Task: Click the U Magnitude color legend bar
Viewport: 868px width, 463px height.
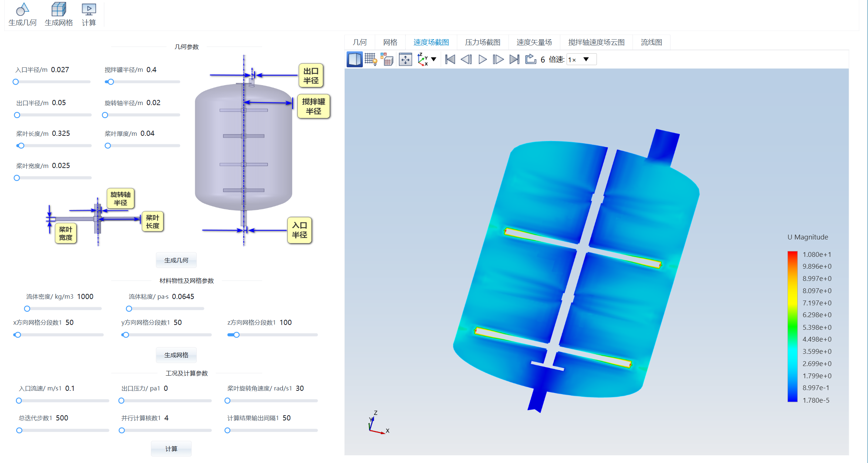Action: coord(792,326)
